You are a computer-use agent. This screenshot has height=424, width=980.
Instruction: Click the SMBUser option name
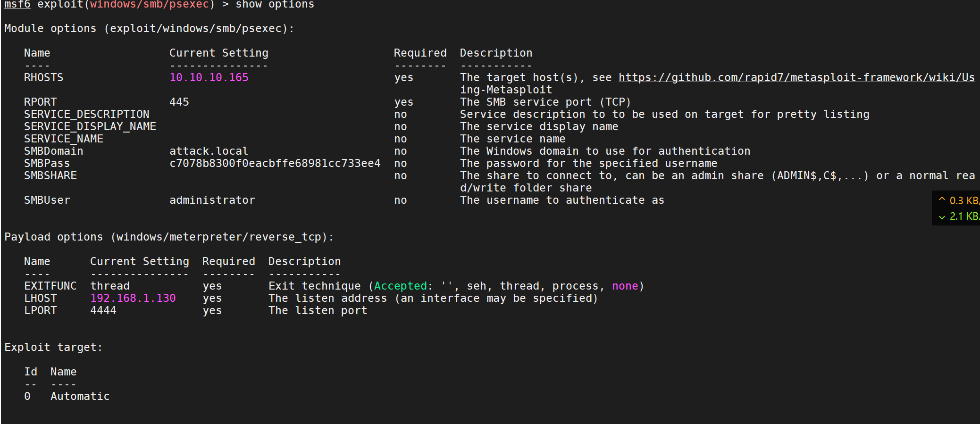[47, 200]
